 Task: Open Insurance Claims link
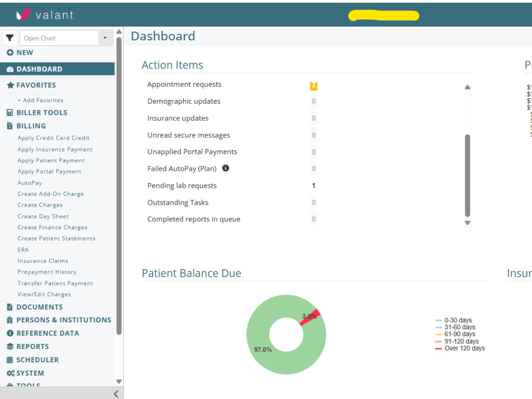tap(43, 261)
